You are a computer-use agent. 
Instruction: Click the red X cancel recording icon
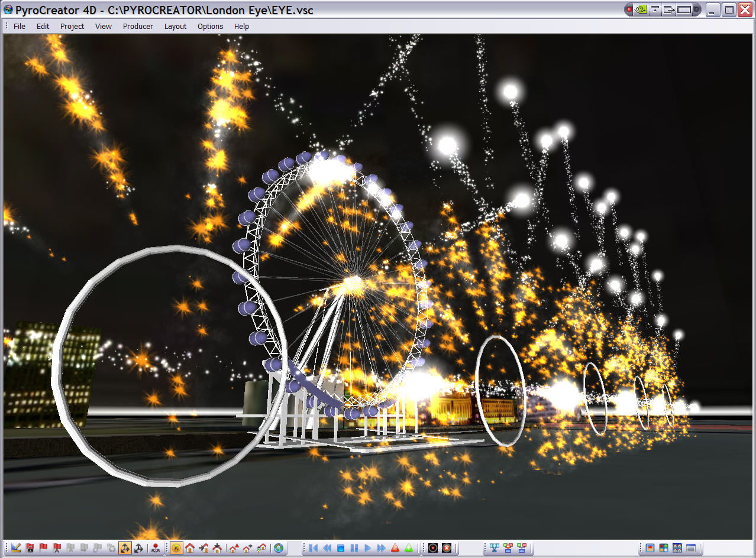[447, 548]
